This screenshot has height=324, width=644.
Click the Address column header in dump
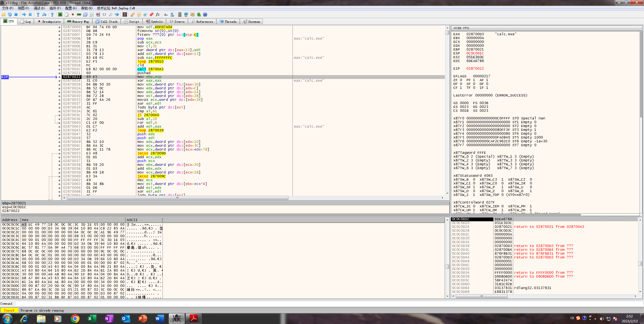(11, 220)
